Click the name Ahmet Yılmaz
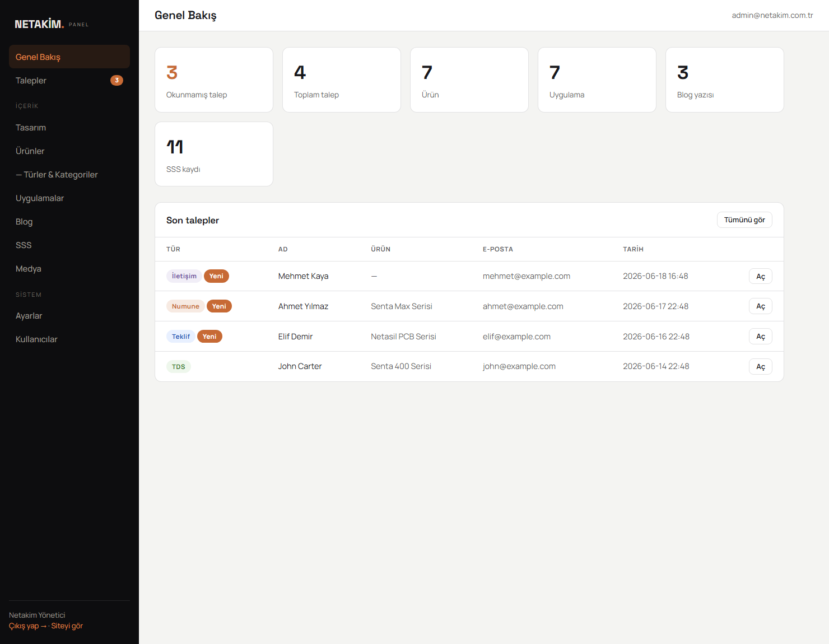Viewport: 829px width, 644px height. point(304,306)
